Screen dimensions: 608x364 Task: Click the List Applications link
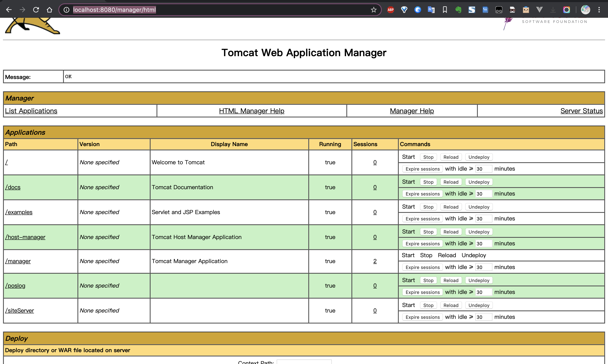(x=31, y=111)
